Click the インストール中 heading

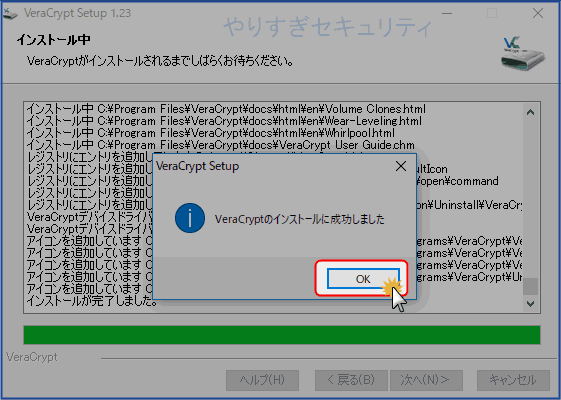[53, 39]
